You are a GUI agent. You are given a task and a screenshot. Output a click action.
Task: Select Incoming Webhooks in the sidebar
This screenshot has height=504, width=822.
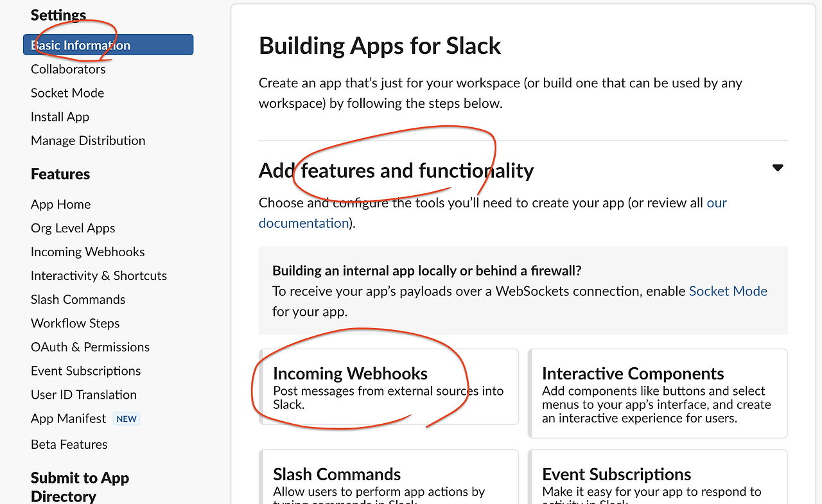coord(87,252)
